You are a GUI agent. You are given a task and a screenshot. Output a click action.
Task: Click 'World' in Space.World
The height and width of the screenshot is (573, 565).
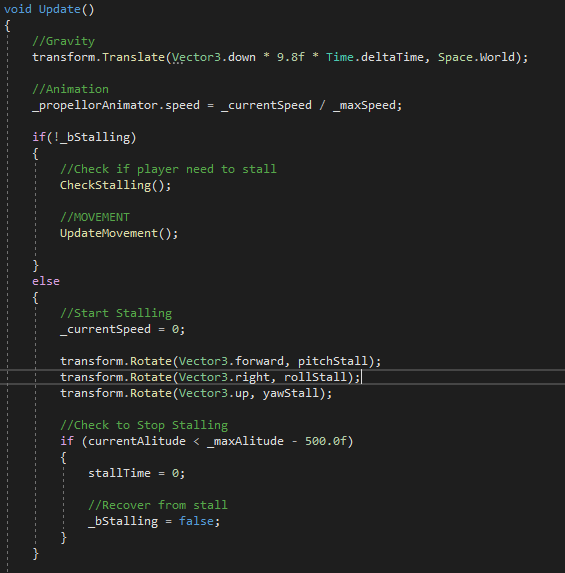[497, 57]
